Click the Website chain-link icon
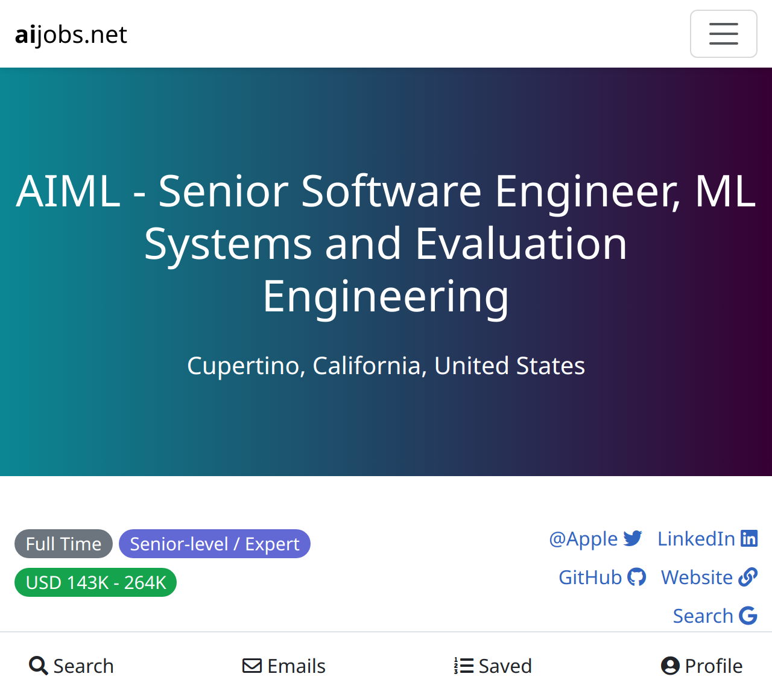This screenshot has height=700, width=772. 748,577
